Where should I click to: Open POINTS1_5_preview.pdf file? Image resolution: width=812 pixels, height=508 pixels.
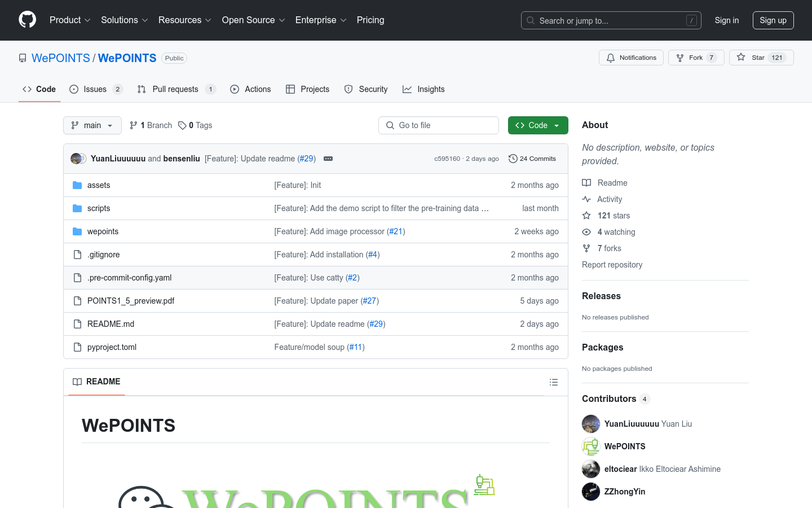tap(131, 301)
